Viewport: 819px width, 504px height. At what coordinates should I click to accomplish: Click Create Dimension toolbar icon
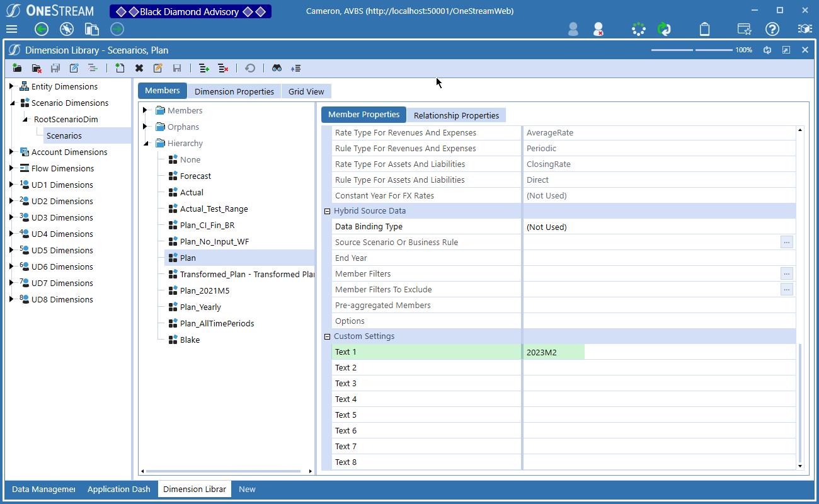tap(17, 68)
